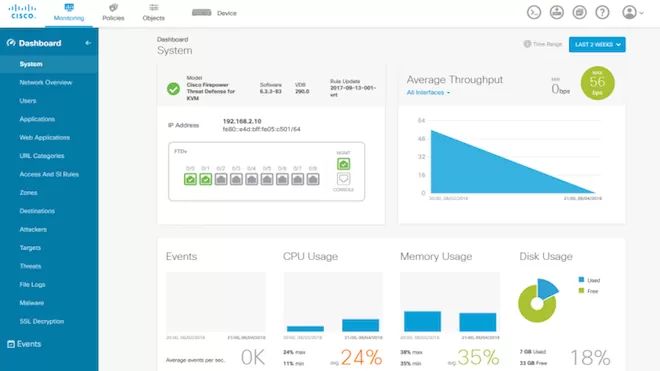Open the help question mark icon
Viewport: 660px width, 371px height.
(602, 13)
